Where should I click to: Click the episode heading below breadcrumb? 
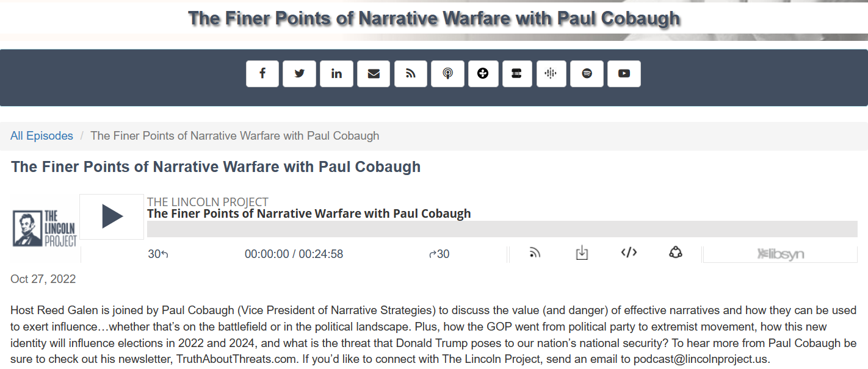(x=215, y=167)
